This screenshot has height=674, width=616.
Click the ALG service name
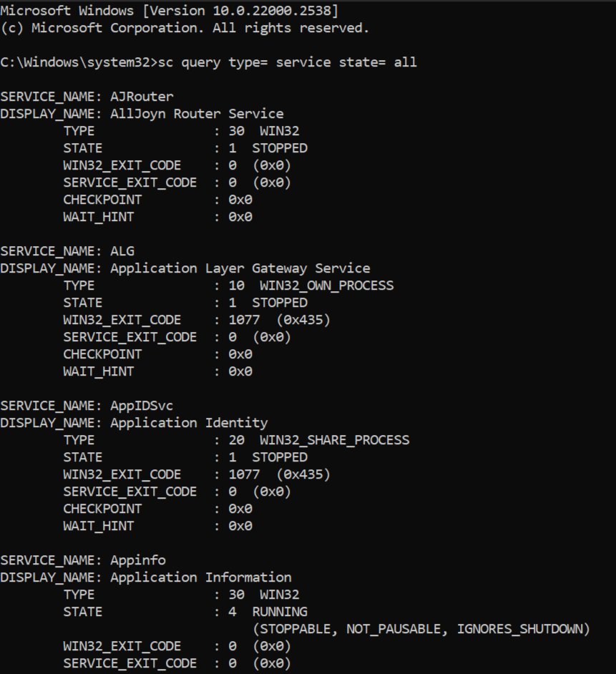coord(122,251)
